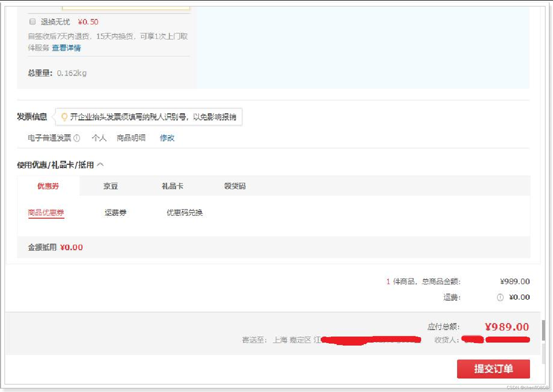Click the ¥0.50 退换无忧 price

coord(88,22)
